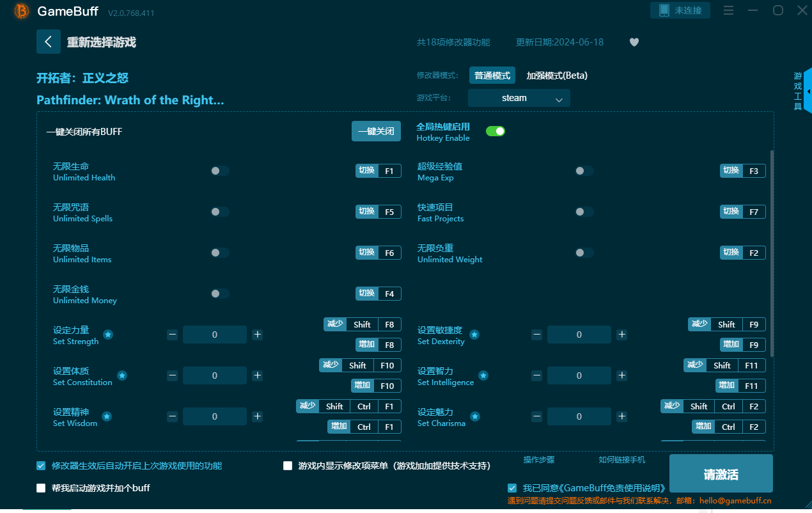Check 帮我启动游戏并加个buff checkbox
812x513 pixels.
(x=41, y=488)
